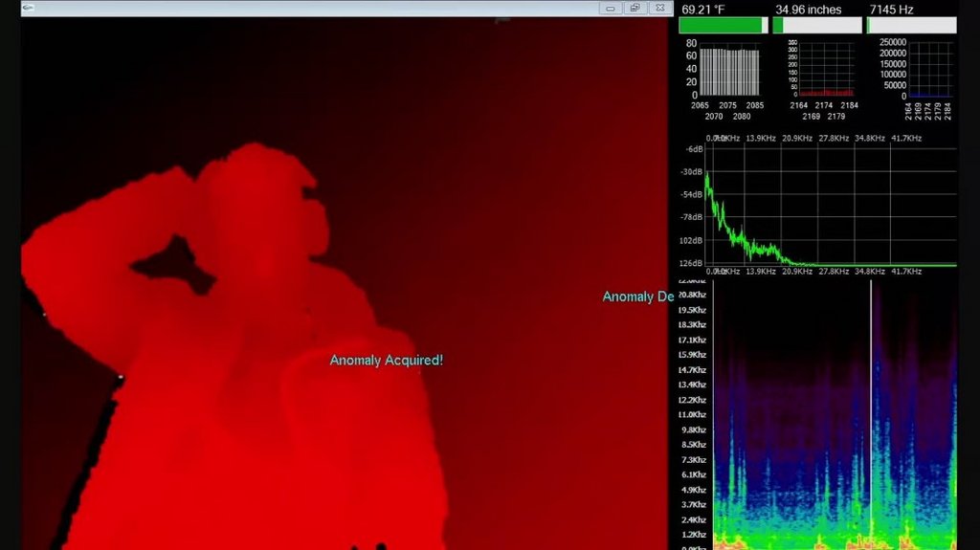Click the distance level bar under 34.96 inches

tap(817, 25)
